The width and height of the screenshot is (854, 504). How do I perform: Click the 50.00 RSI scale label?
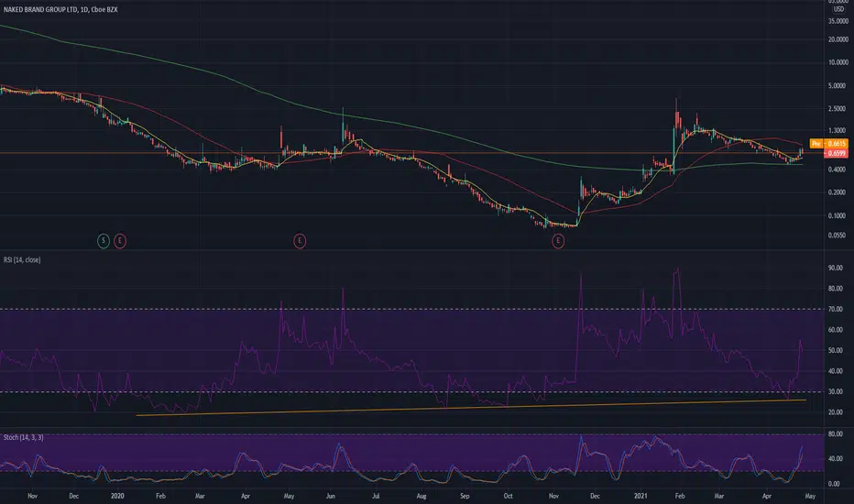836,350
